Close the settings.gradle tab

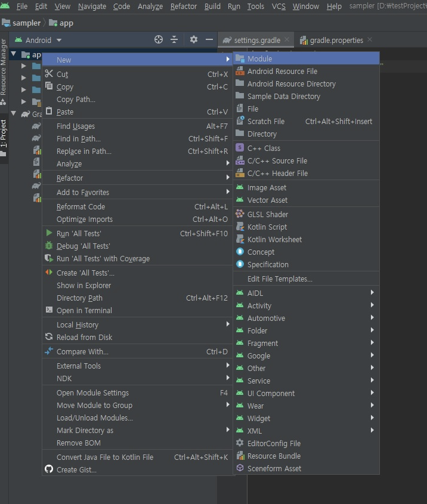pos(287,39)
